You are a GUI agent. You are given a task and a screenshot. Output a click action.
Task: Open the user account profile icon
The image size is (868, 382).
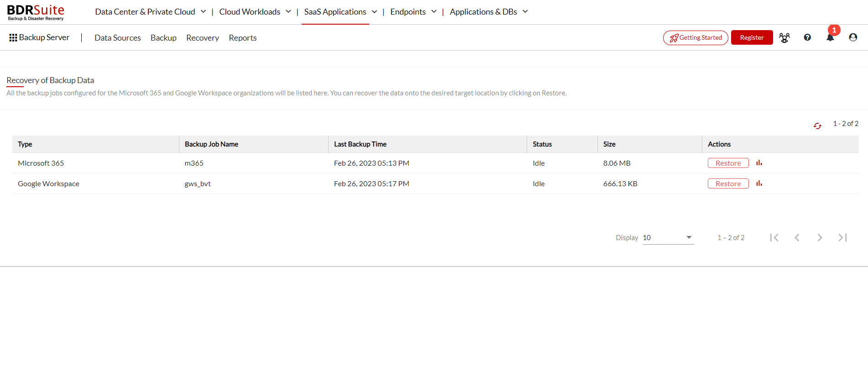point(853,37)
